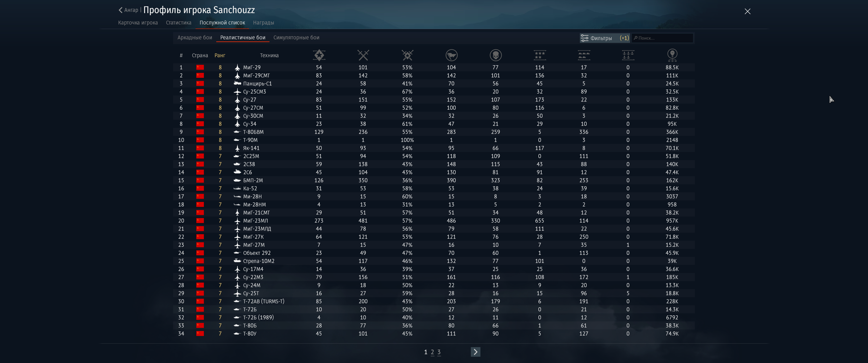
Task: Open page 3 of the list
Action: pyautogui.click(x=439, y=352)
